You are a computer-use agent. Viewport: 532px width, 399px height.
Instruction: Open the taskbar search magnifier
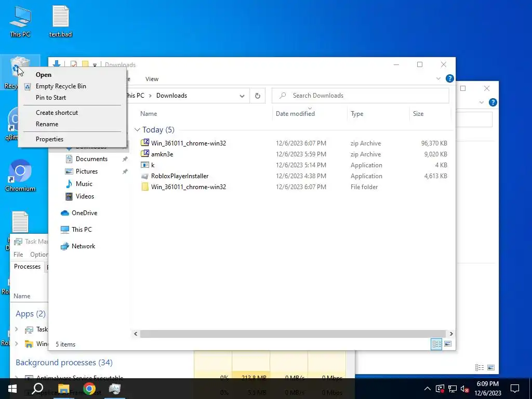37,389
